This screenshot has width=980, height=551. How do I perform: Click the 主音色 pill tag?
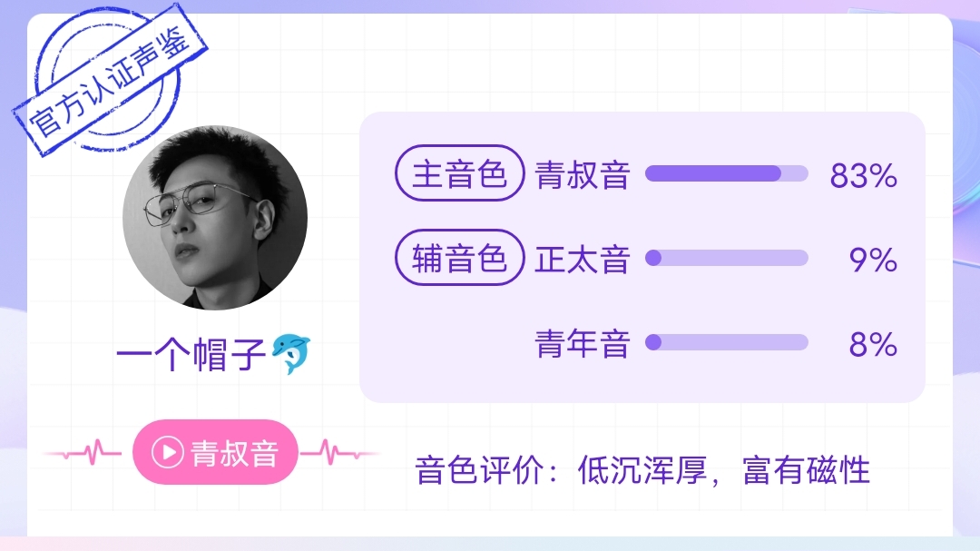[459, 173]
